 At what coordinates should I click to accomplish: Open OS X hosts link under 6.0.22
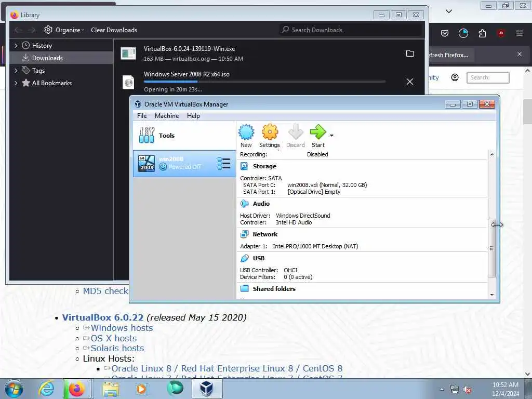pos(114,338)
